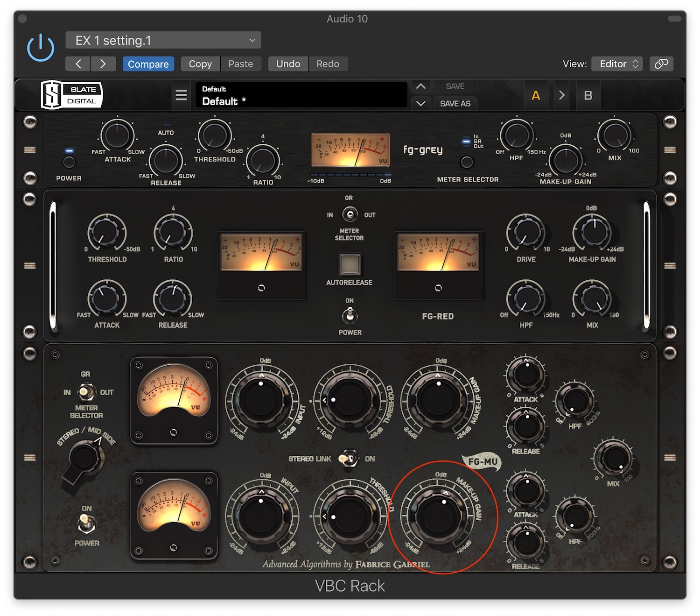Click the Paste button
This screenshot has height=616, width=700.
[x=241, y=64]
